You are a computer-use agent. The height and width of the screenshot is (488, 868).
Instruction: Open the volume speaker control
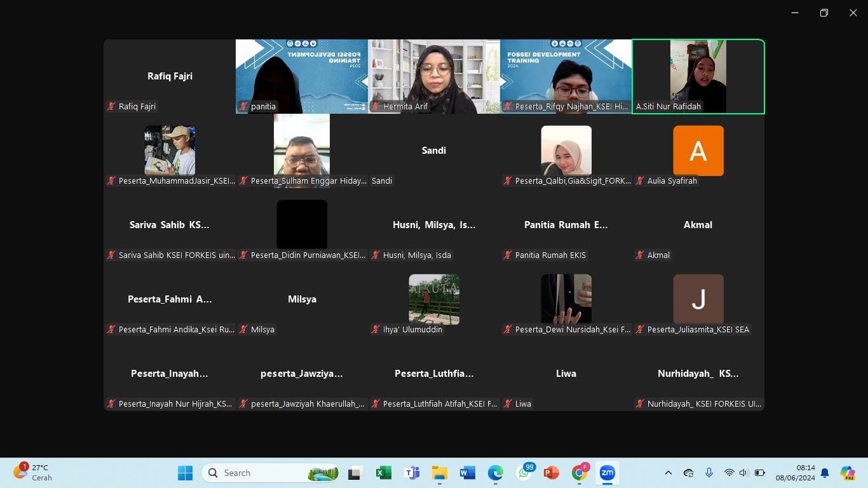coord(743,473)
